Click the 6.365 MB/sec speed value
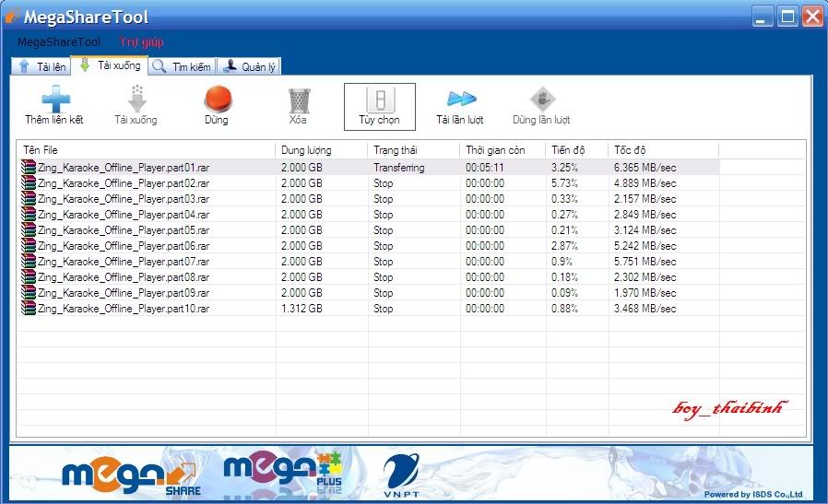This screenshot has width=828, height=504. (x=645, y=168)
